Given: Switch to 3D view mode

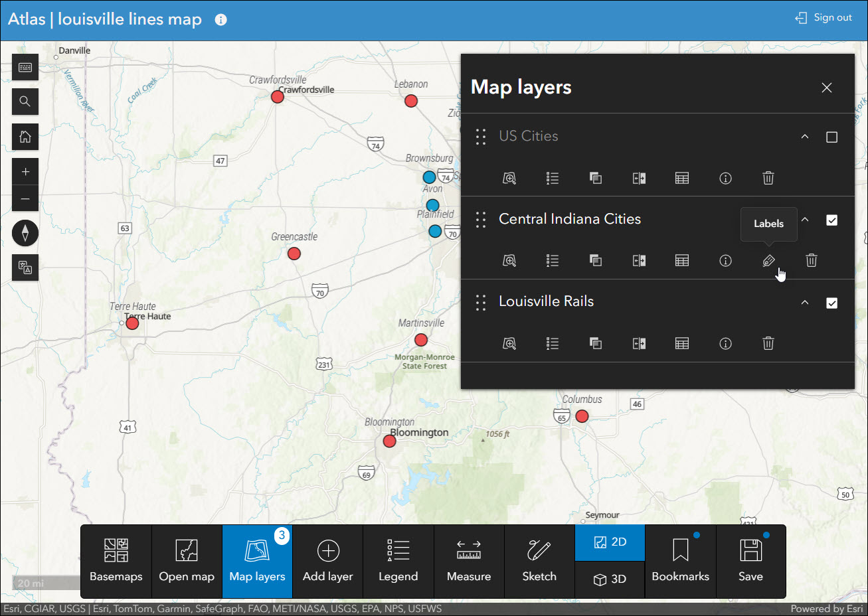Looking at the screenshot, I should [x=610, y=579].
